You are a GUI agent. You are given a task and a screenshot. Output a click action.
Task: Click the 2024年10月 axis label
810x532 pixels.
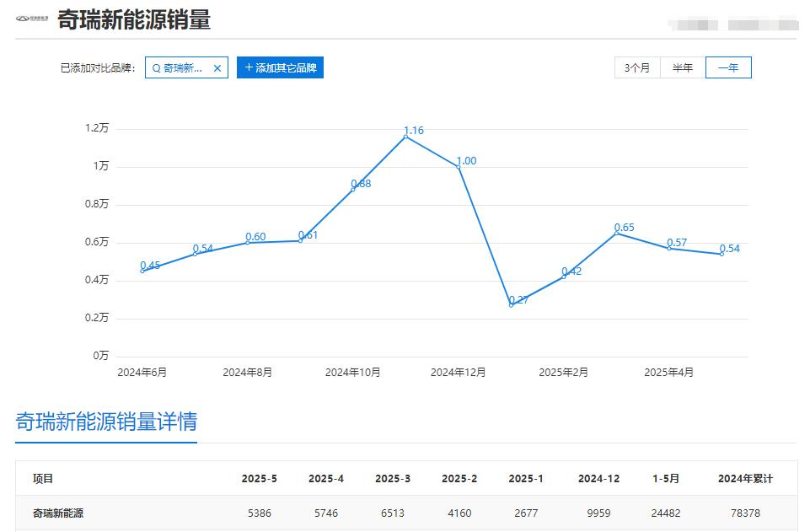pos(353,373)
